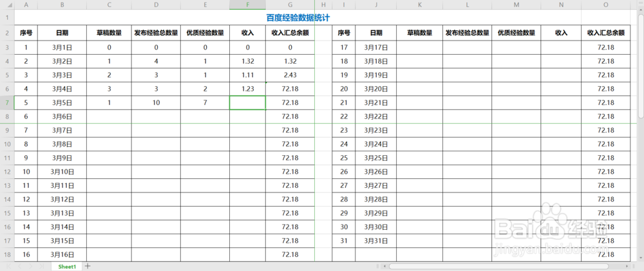Select serial number cell 31
The height and width of the screenshot is (271, 644).
coord(344,241)
